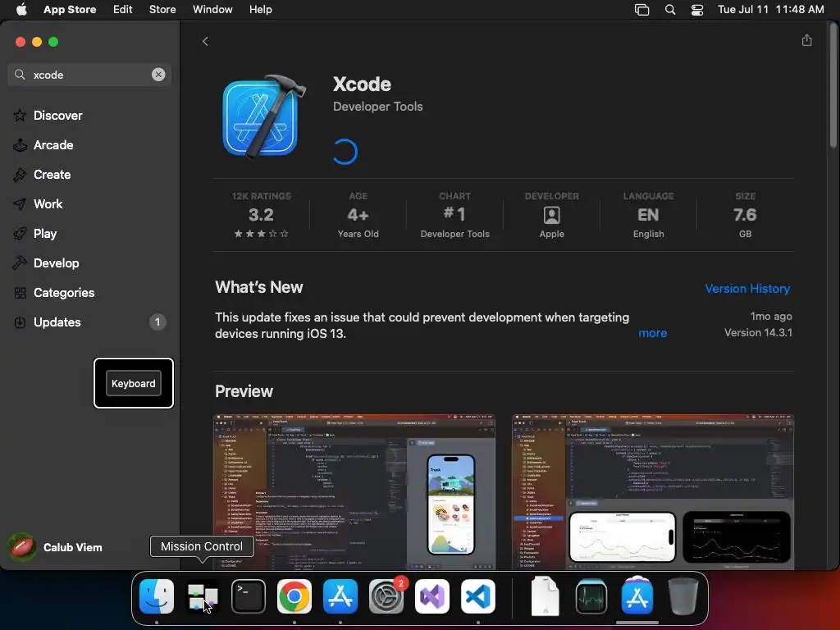Open the Help menu
Viewport: 840px width, 630px height.
point(260,9)
